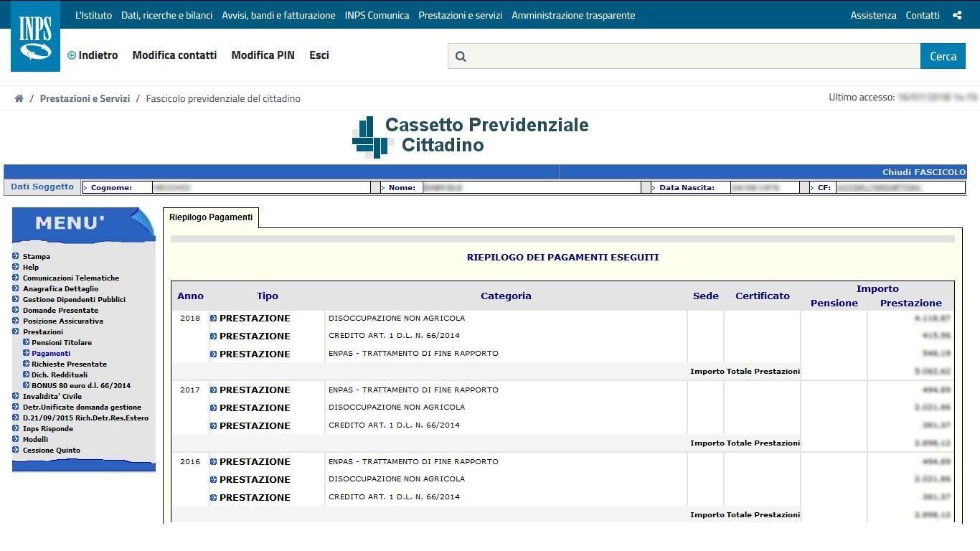Click the home icon in breadcrumb

[x=19, y=98]
